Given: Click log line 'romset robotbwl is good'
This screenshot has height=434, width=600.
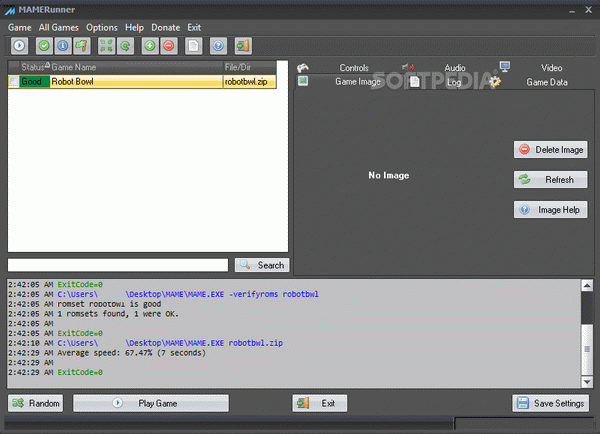Looking at the screenshot, I should [109, 304].
